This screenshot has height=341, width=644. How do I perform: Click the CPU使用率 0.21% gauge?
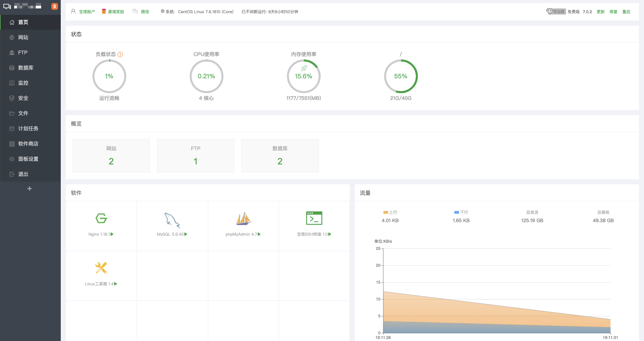(x=207, y=76)
